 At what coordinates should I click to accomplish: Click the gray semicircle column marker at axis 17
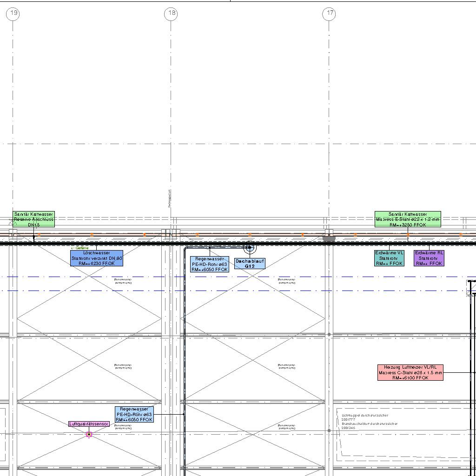point(329,239)
